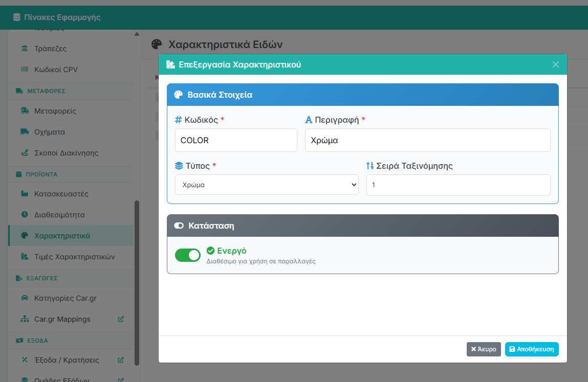Click the truck icon next to ΜΕΤΑΦΟΡΕΣ header
The image size is (588, 382).
pyautogui.click(x=19, y=91)
